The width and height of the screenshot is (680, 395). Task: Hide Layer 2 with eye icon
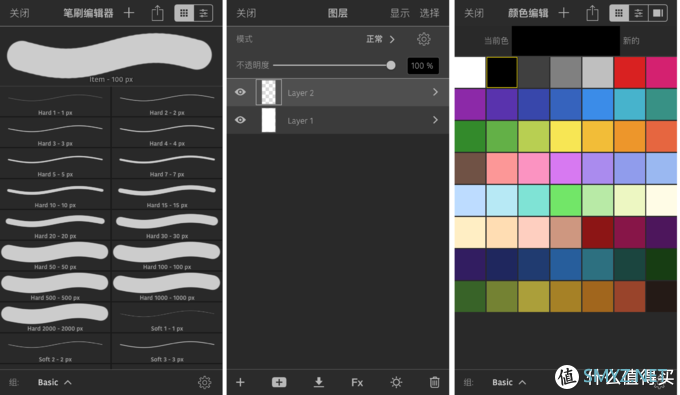(x=240, y=92)
